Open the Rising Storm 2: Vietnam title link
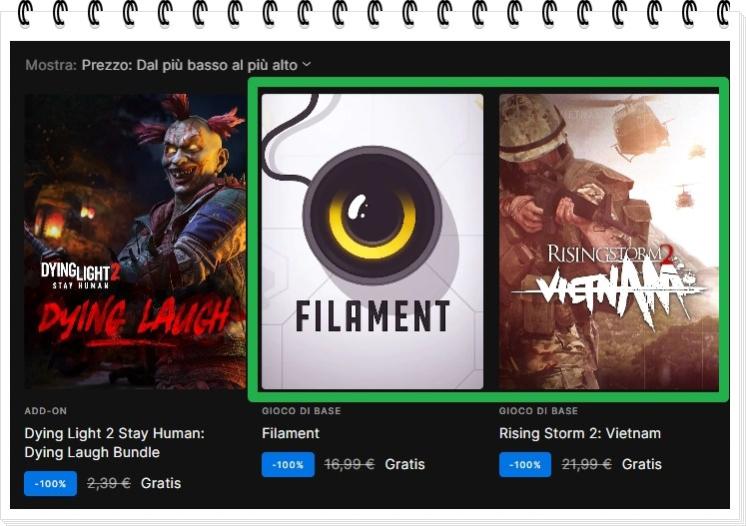This screenshot has height=526, width=746. pos(579,433)
